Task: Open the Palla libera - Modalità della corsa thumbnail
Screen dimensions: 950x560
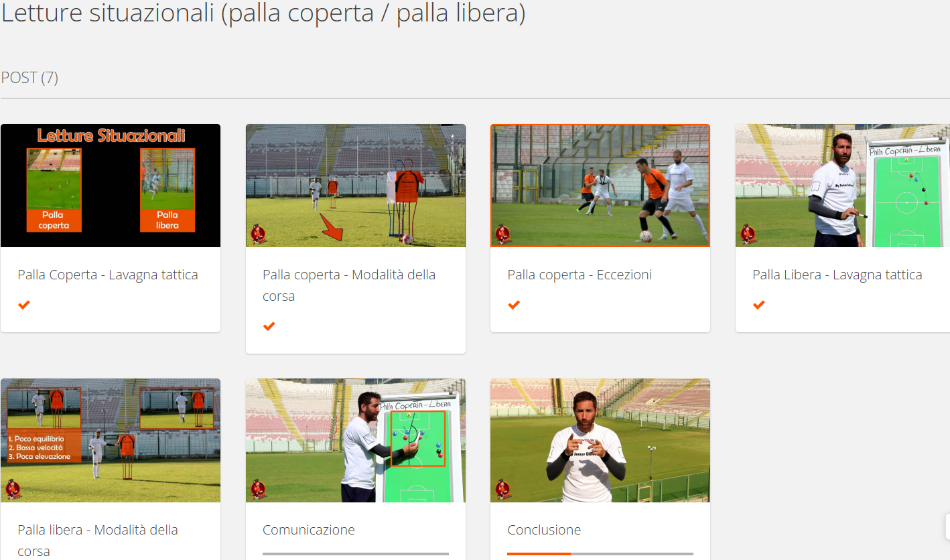Action: click(111, 440)
